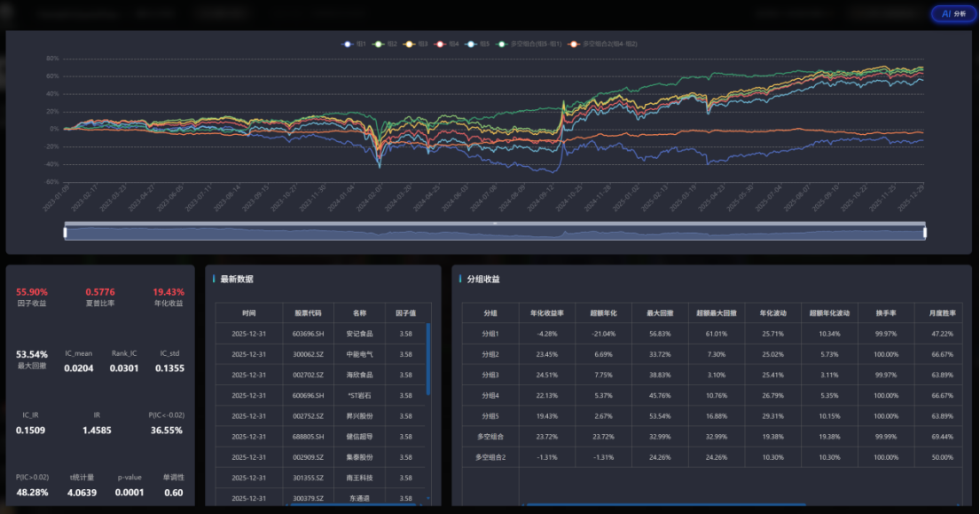Click the 月度胜率 column header
Image resolution: width=980 pixels, height=514 pixels.
939,312
